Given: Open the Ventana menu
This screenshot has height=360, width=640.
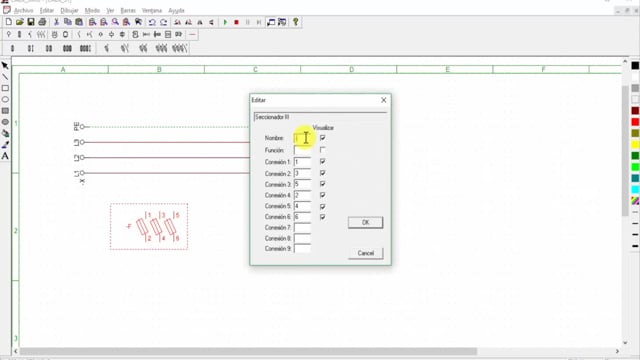Looking at the screenshot, I should 152,10.
